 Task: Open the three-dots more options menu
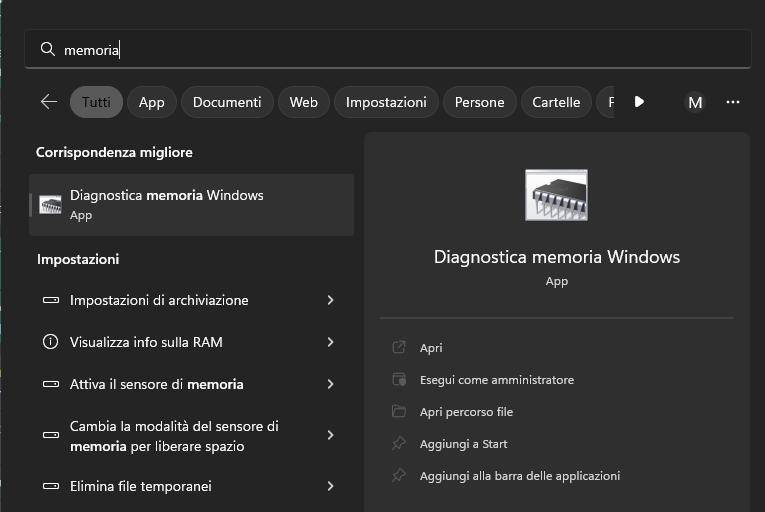click(733, 102)
